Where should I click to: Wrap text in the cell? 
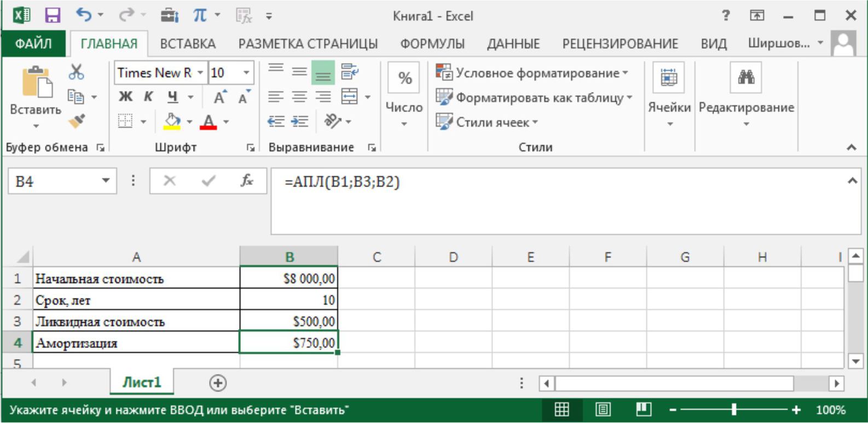pos(349,72)
